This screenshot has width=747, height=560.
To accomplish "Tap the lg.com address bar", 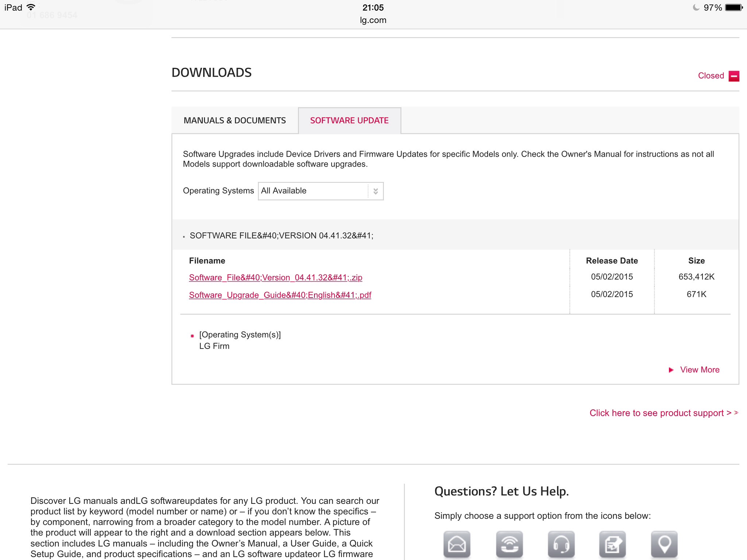I will pos(373,20).
